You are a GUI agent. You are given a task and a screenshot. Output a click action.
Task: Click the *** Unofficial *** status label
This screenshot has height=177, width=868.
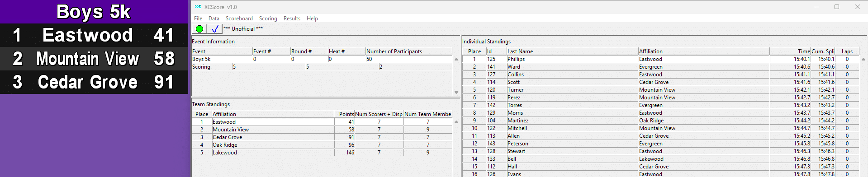(243, 29)
